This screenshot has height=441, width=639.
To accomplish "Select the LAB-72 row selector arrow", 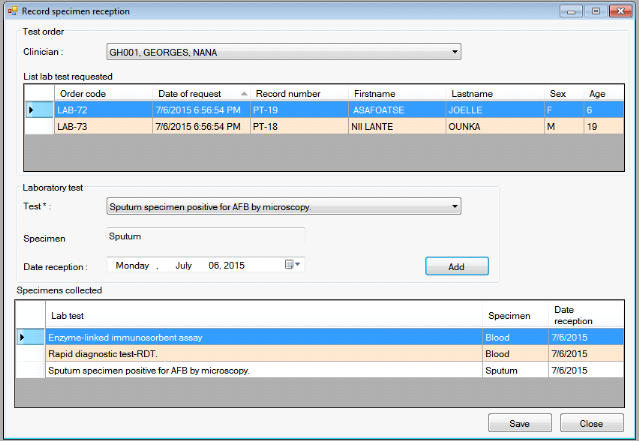I will point(40,110).
